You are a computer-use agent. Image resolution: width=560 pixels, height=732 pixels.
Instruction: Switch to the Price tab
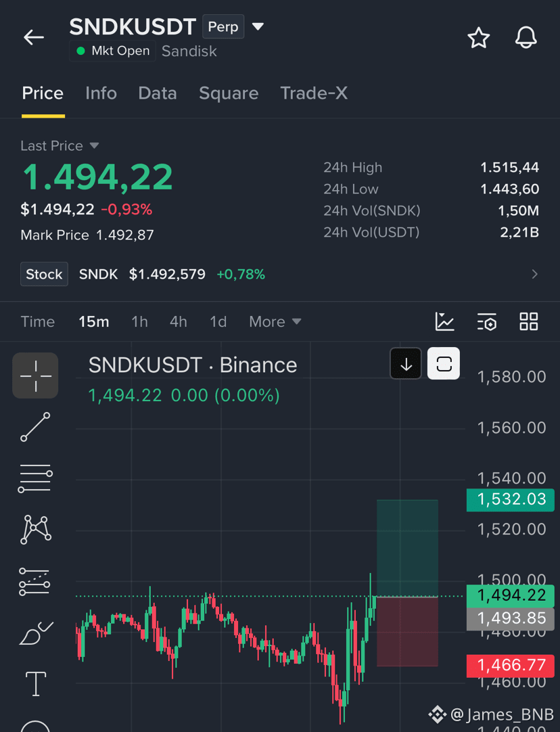pos(43,93)
